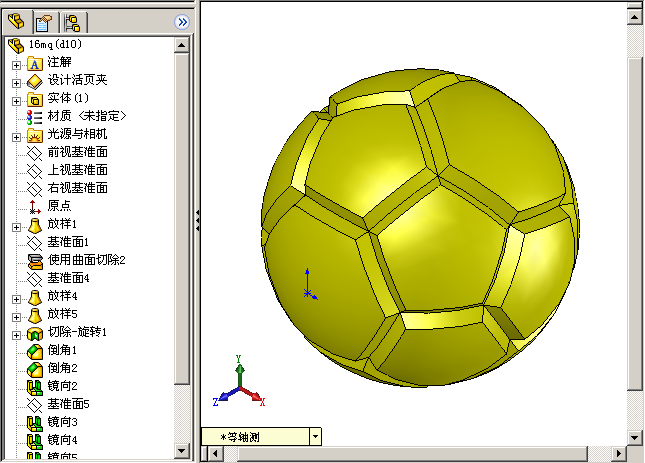Click viewport horizontal scroll left arrow

click(x=215, y=454)
